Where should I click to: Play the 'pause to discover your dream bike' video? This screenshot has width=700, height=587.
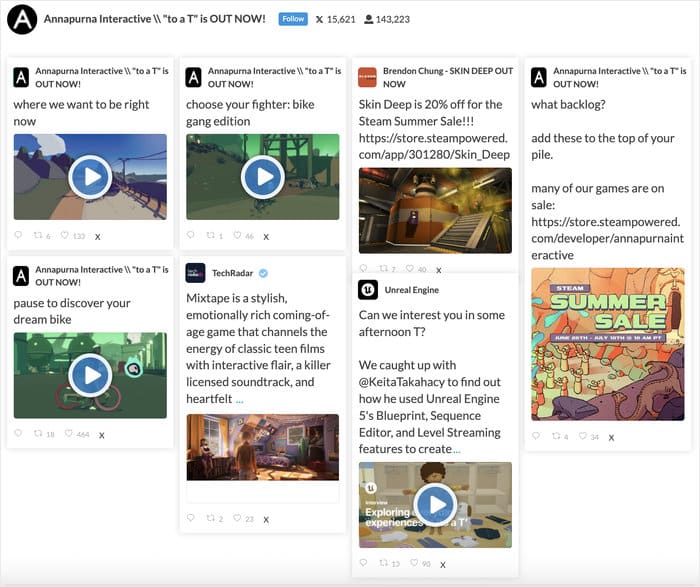coord(90,375)
